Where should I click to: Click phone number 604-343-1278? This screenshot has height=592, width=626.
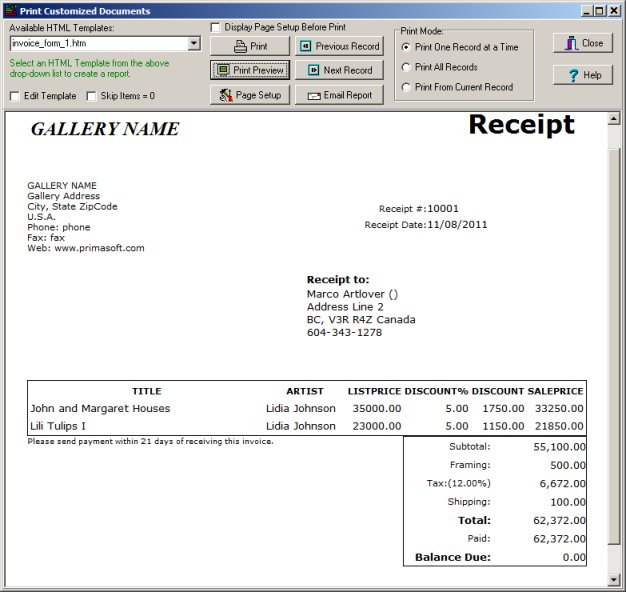click(344, 333)
